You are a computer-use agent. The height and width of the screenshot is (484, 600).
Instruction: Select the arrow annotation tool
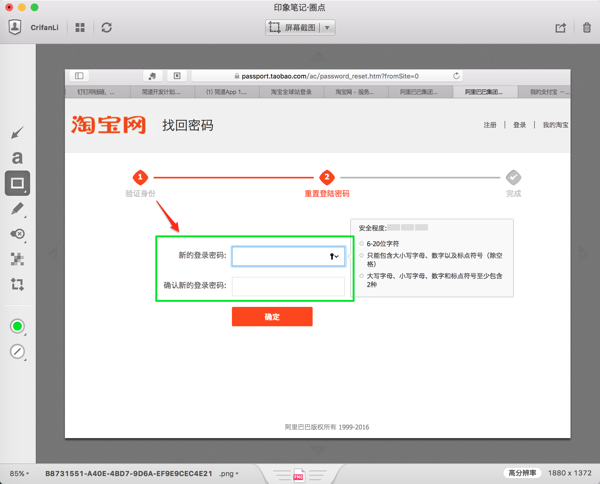coord(17,133)
